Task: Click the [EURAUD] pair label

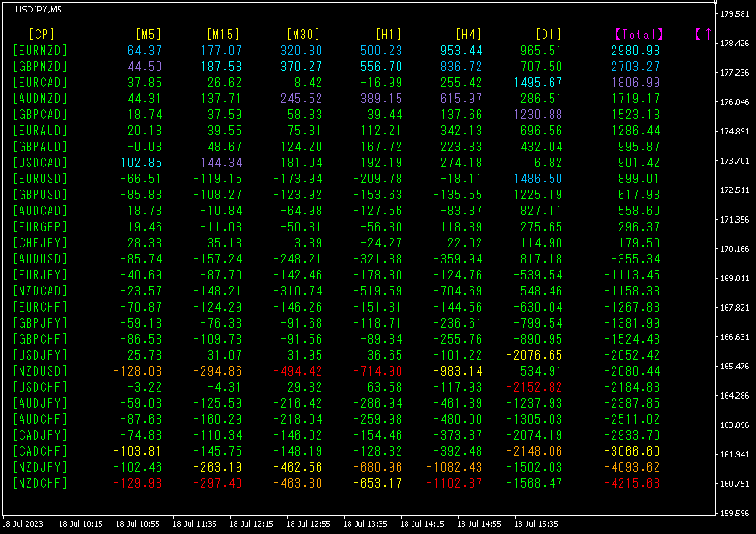Action: click(x=40, y=131)
